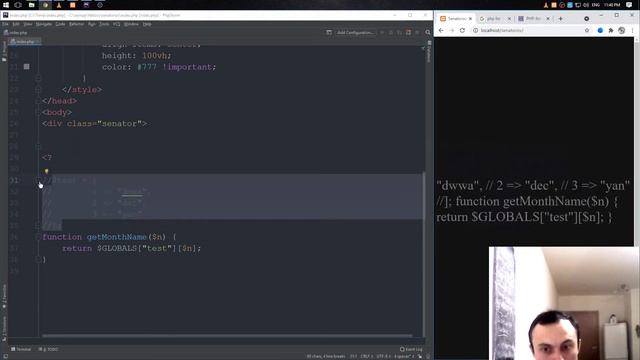Close the Senatorov browser tab

[x=470, y=19]
